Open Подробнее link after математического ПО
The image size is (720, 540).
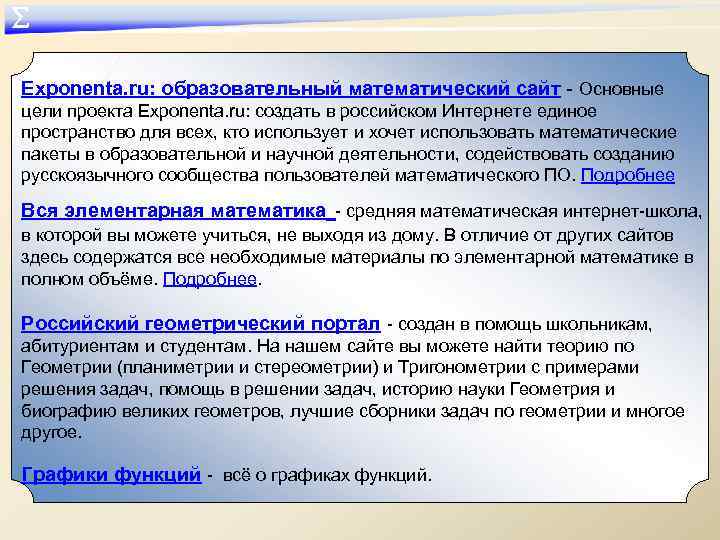pos(628,175)
